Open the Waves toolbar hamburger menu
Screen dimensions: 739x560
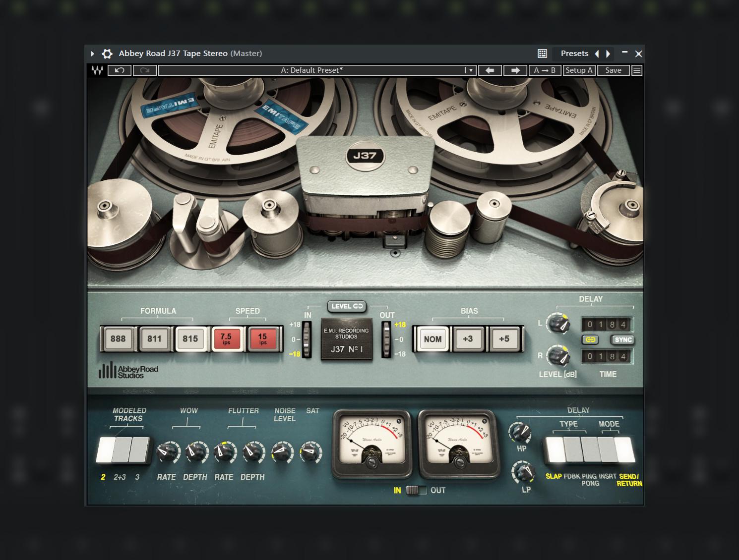coord(637,70)
